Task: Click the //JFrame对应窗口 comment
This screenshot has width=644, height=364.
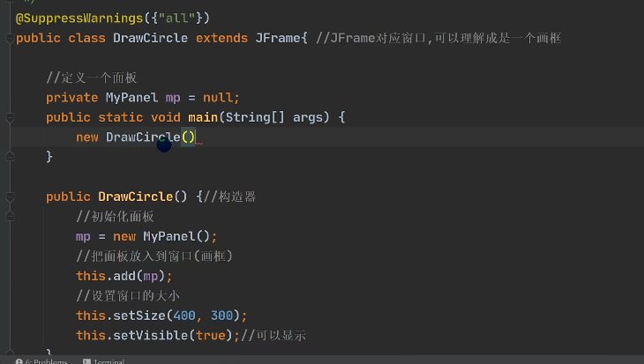Action: pos(438,38)
